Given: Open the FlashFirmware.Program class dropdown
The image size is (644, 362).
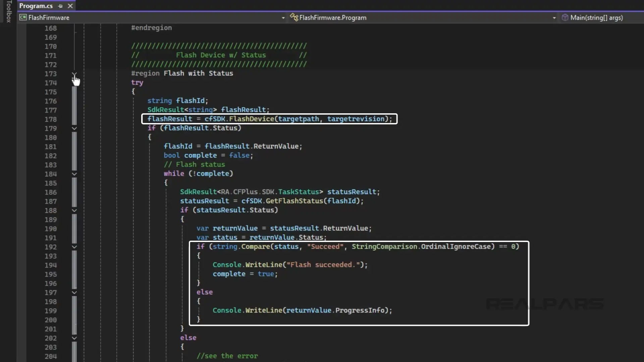Looking at the screenshot, I should [x=554, y=18].
